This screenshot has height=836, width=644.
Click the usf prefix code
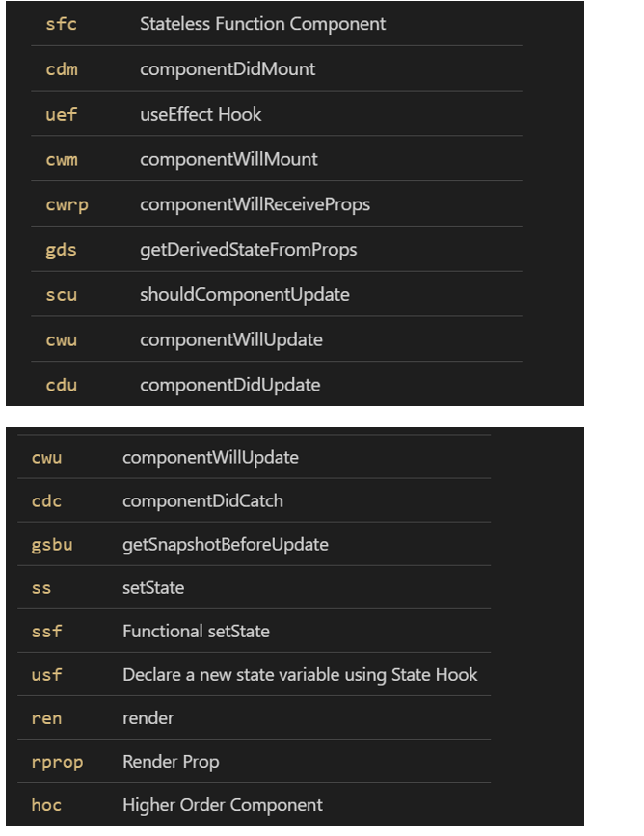click(x=46, y=675)
